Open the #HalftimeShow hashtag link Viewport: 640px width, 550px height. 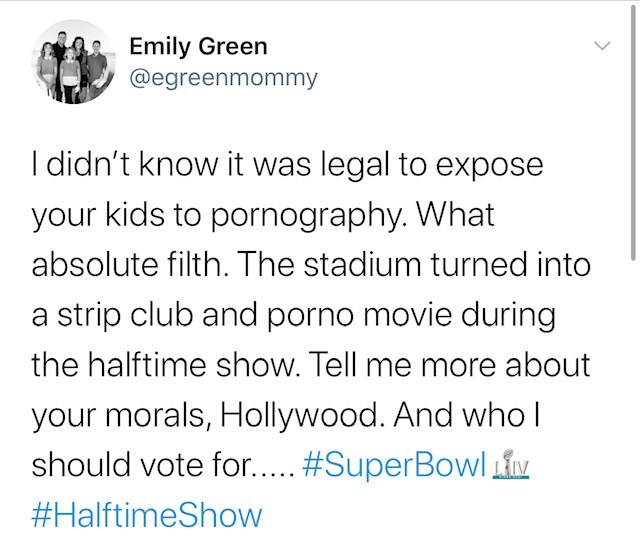point(147,515)
